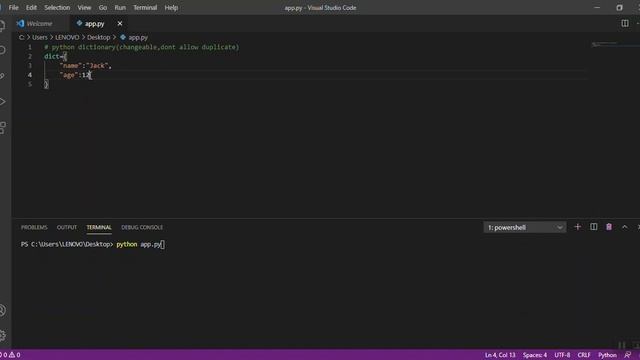Viewport: 640px width, 360px height.
Task: Select the TERMINAL panel tab
Action: (x=99, y=227)
